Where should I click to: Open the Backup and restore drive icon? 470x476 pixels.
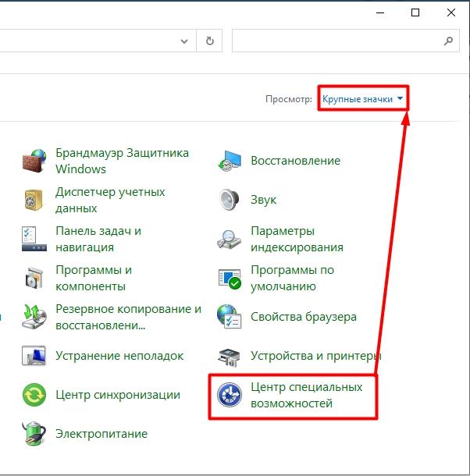pos(34,317)
